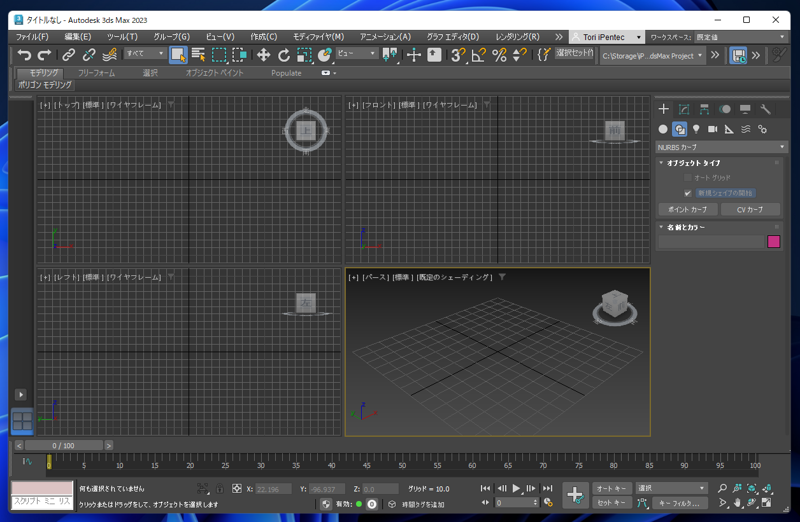Open the Hierarchy panel tab icon
The width and height of the screenshot is (800, 522).
click(x=704, y=109)
